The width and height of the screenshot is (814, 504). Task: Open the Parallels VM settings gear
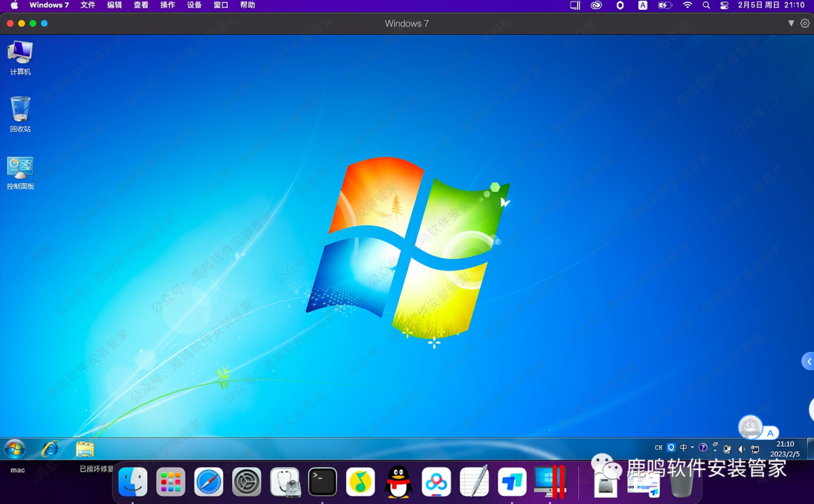coord(805,23)
